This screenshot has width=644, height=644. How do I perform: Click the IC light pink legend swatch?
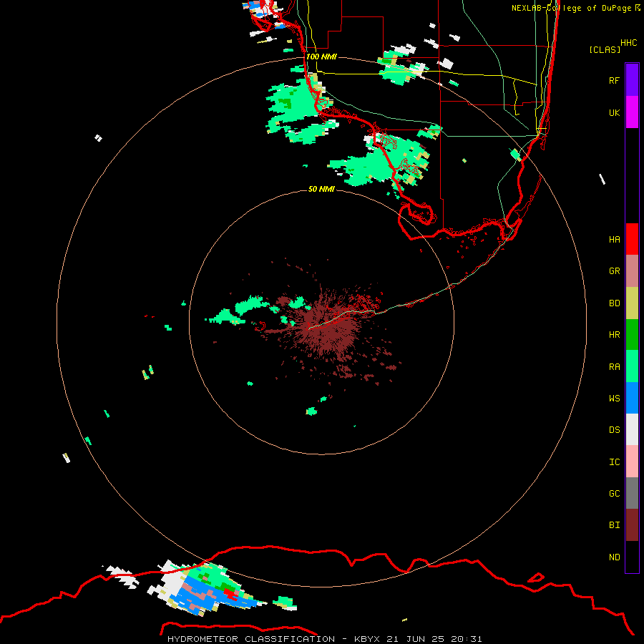tap(632, 462)
